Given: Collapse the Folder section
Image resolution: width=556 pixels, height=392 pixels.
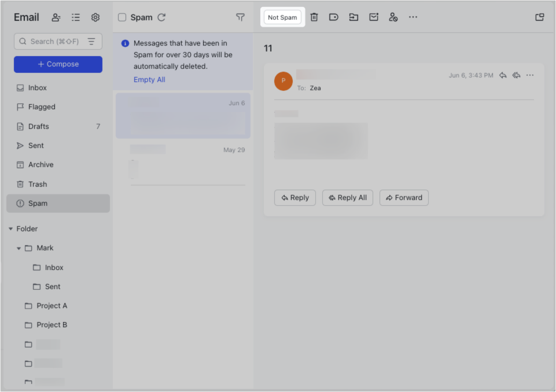Looking at the screenshot, I should coord(10,228).
